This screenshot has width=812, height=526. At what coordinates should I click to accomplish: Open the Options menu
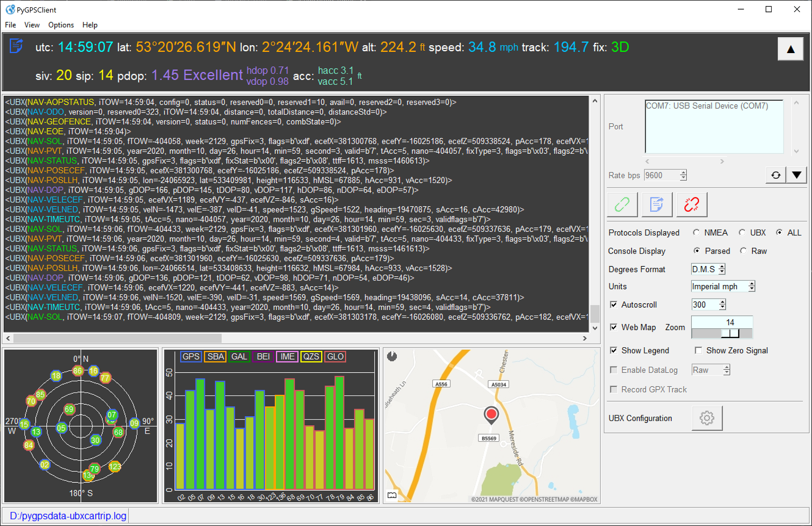[x=61, y=25]
